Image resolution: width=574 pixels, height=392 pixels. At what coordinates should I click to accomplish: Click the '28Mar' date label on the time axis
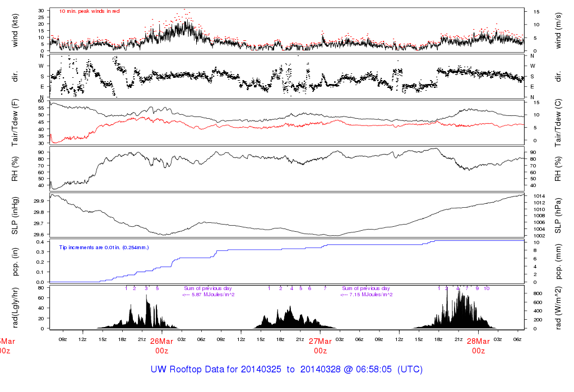478,342
